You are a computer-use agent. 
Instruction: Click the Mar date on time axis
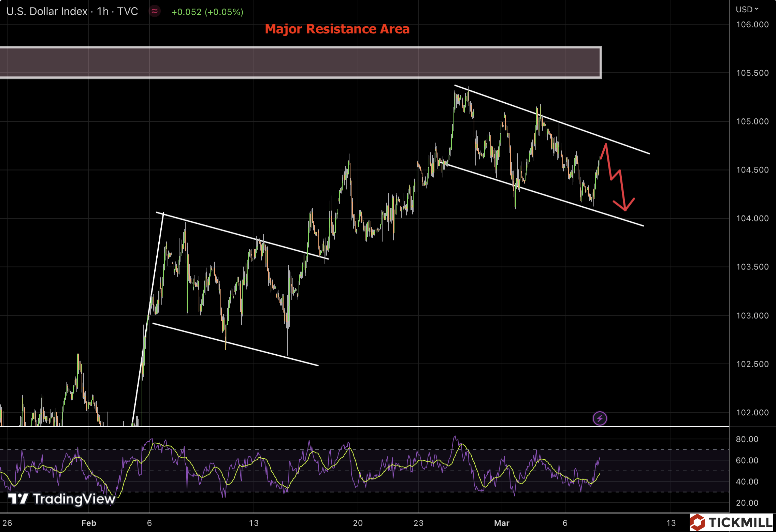[502, 523]
